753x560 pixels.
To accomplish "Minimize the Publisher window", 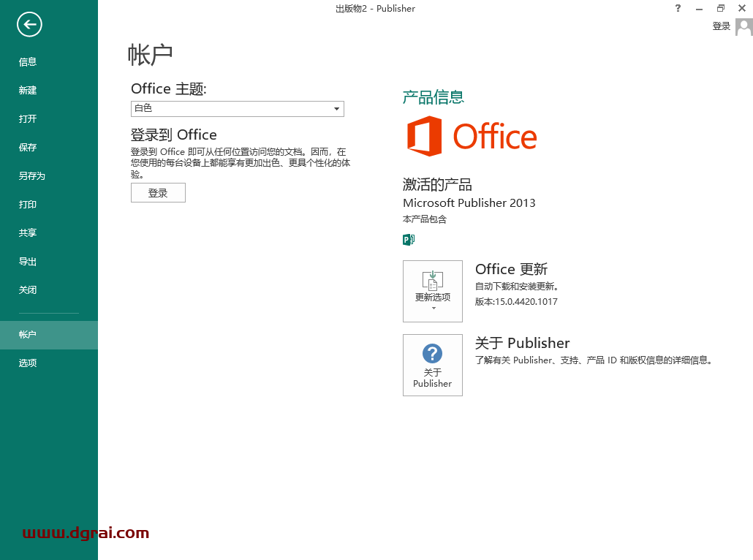I will click(699, 8).
